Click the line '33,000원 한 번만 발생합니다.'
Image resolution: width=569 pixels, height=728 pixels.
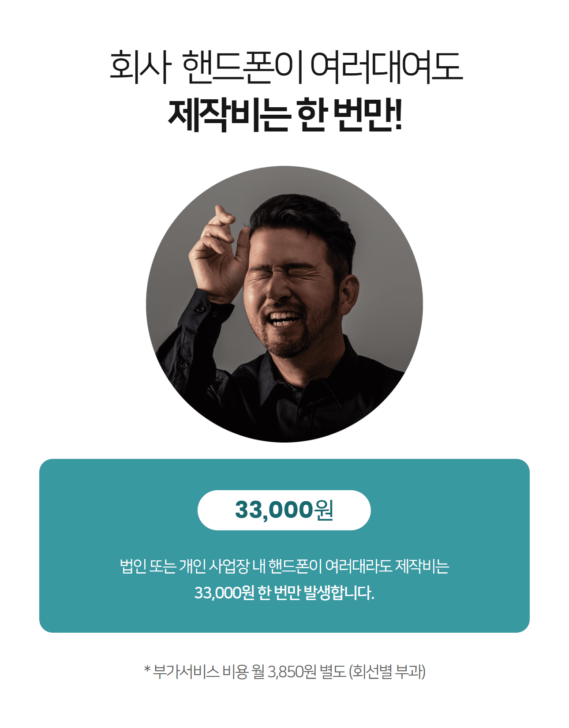point(284,593)
